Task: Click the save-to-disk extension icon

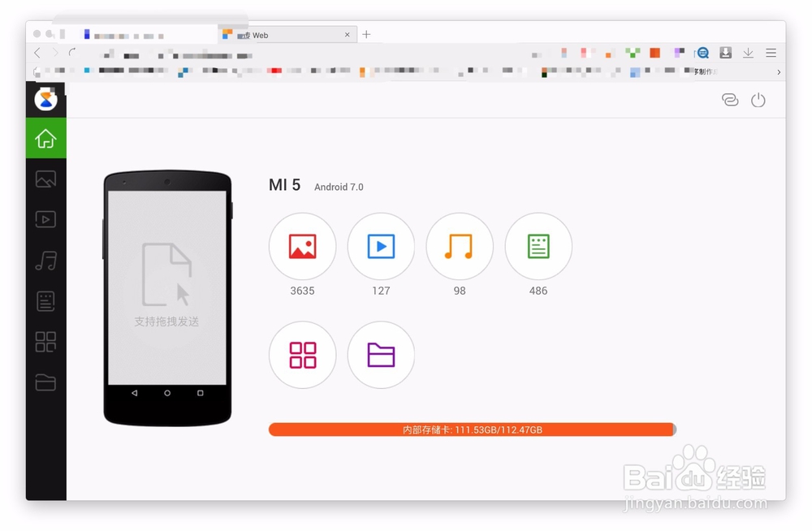Action: coord(725,52)
